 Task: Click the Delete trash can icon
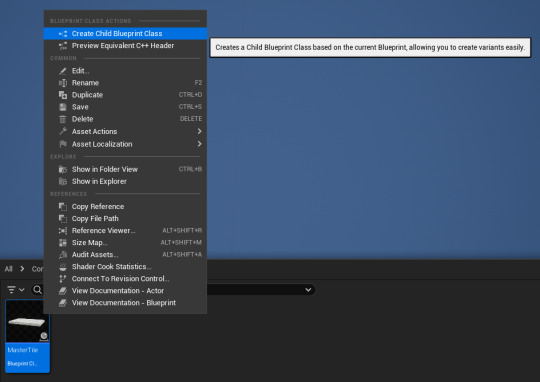[63, 119]
